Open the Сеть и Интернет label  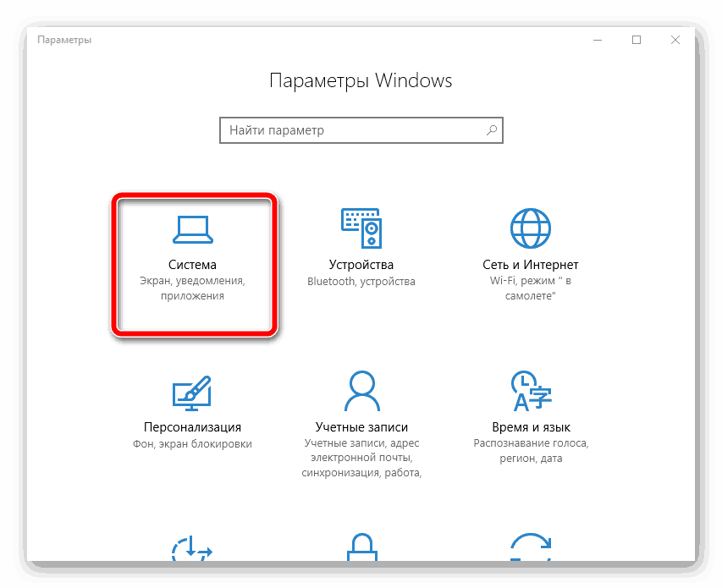click(x=531, y=265)
